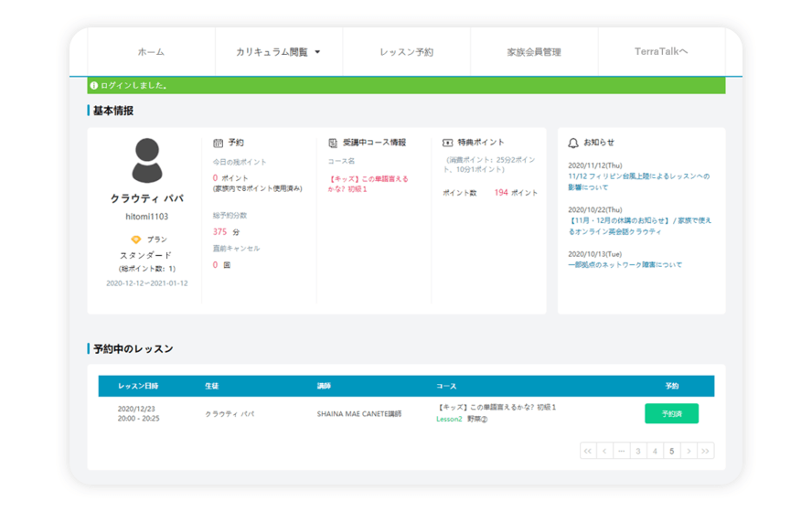
Task: Click the profile avatar icon
Action: [x=146, y=161]
